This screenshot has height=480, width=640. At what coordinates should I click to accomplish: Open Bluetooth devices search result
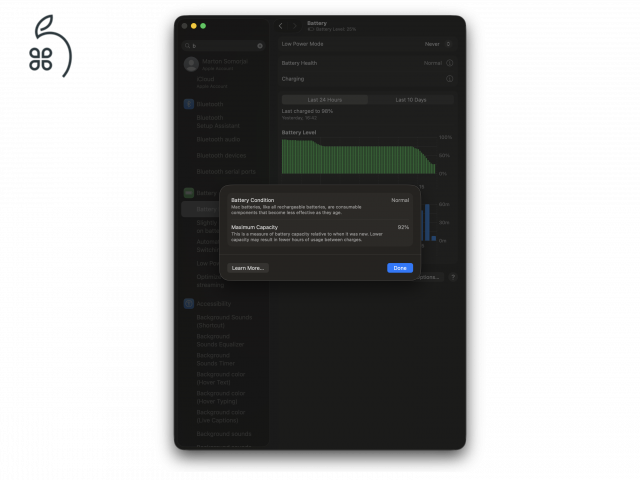pos(221,156)
